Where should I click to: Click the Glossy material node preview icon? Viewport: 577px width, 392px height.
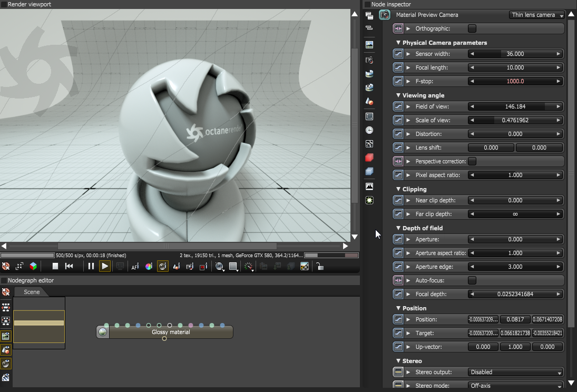click(x=103, y=332)
